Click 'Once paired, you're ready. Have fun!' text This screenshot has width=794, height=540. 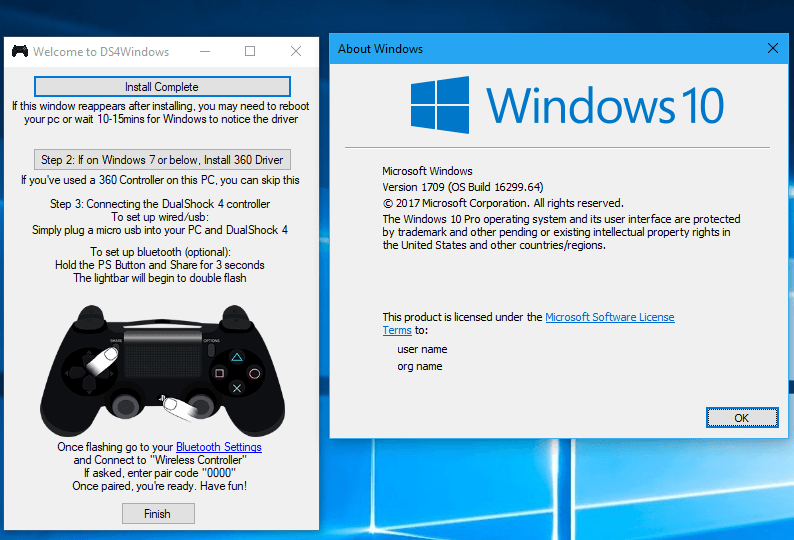(160, 486)
